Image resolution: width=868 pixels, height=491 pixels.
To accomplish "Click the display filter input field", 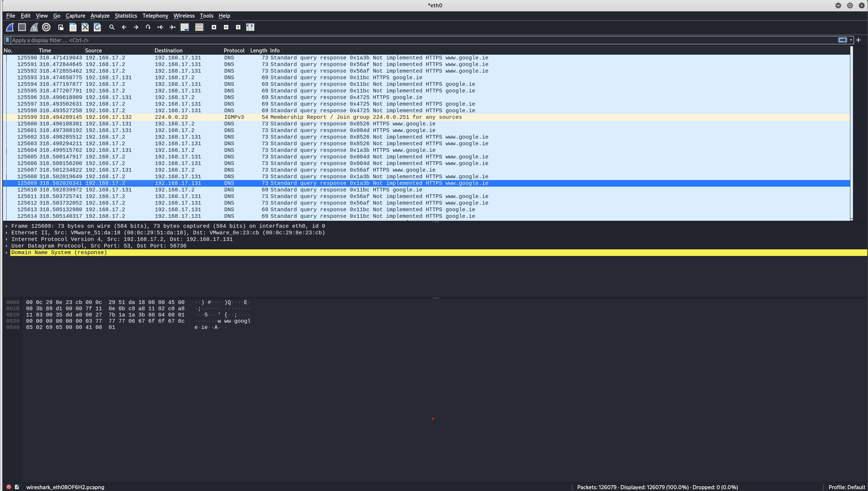I will tap(422, 40).
